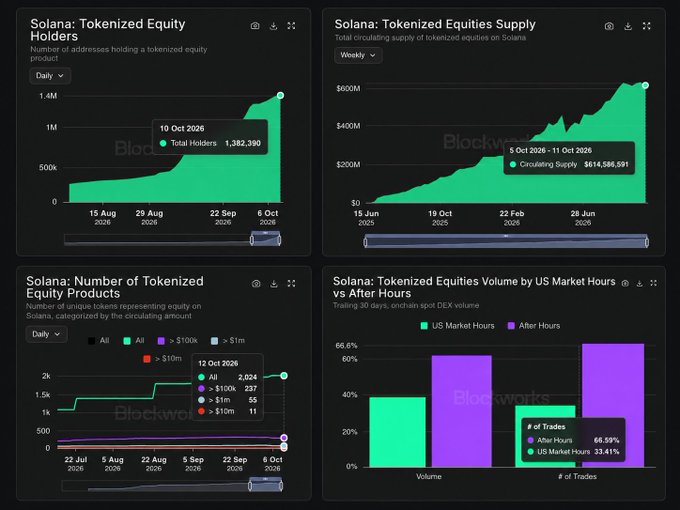Download Number of Tokenized Equity Products data
Viewport: 680px width, 510px height.
click(274, 284)
